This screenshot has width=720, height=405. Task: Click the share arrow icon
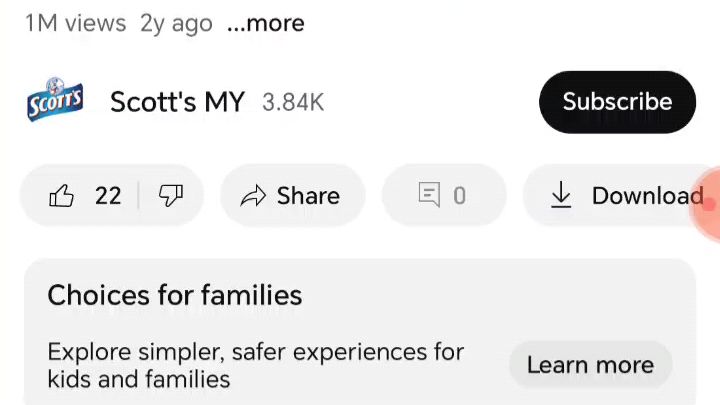pyautogui.click(x=253, y=196)
